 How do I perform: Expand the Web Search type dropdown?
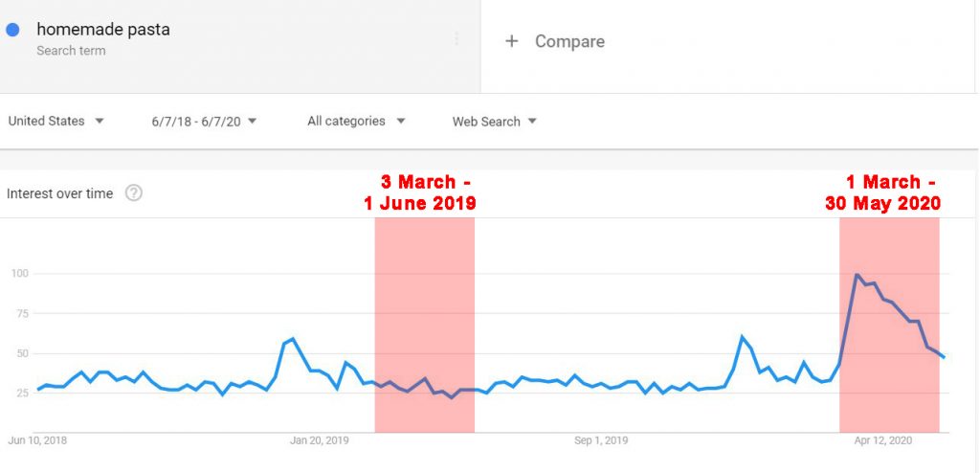495,122
